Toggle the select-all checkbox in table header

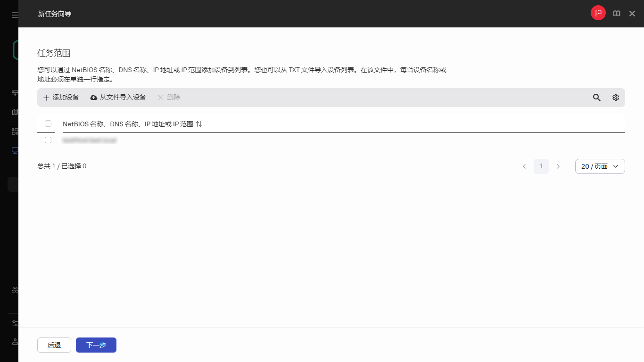[x=48, y=123]
